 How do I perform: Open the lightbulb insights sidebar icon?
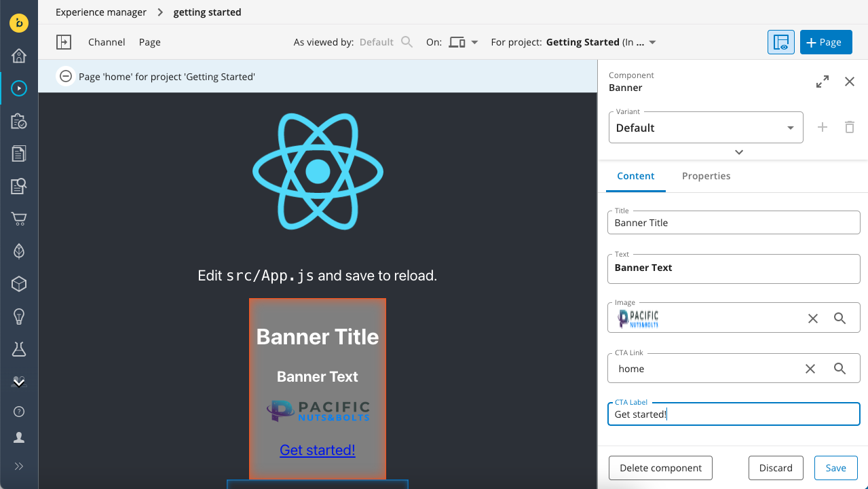tap(19, 316)
